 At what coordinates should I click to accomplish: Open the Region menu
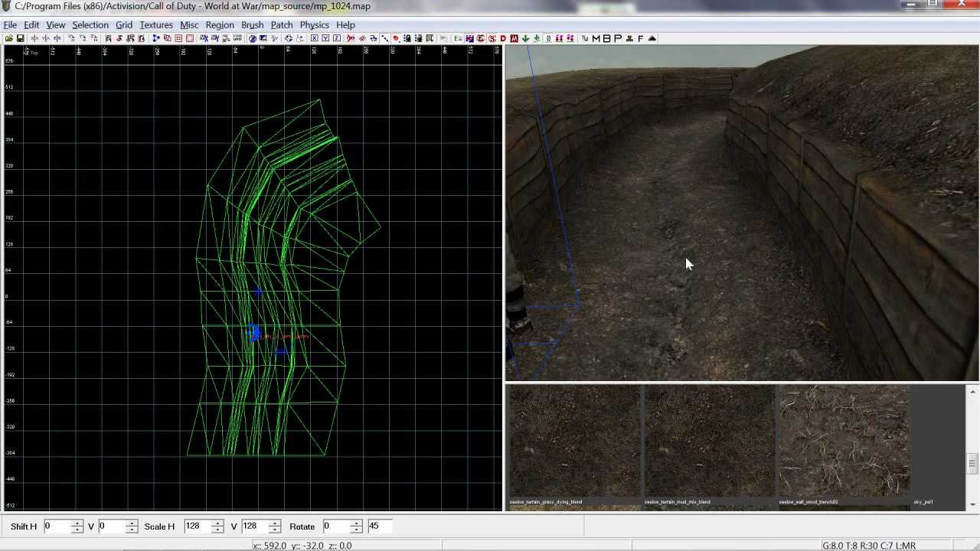pos(220,24)
